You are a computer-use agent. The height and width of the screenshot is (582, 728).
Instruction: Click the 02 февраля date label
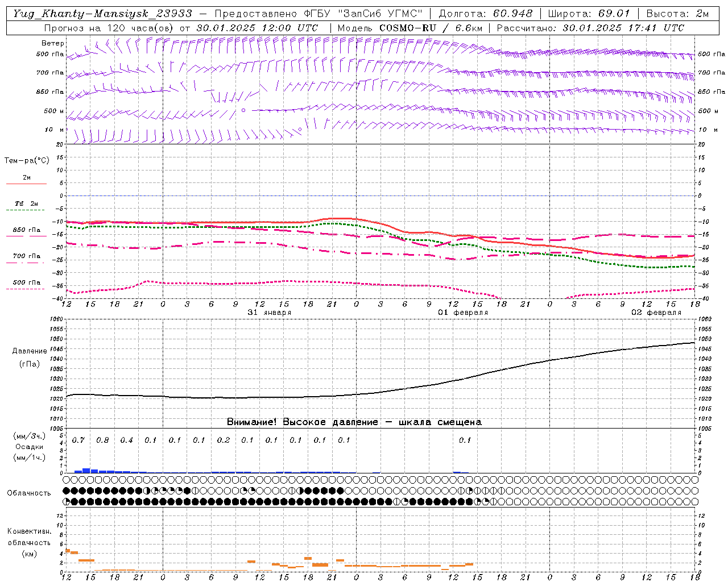tap(656, 313)
